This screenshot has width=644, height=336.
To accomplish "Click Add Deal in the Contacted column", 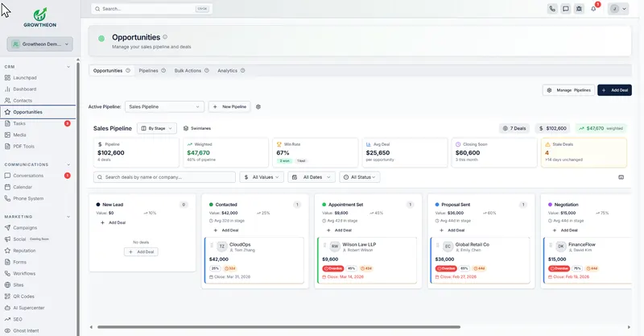I will (226, 230).
